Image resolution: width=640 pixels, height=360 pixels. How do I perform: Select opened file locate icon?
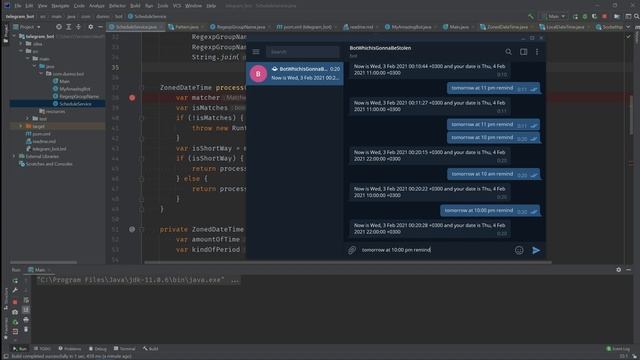click(x=59, y=27)
